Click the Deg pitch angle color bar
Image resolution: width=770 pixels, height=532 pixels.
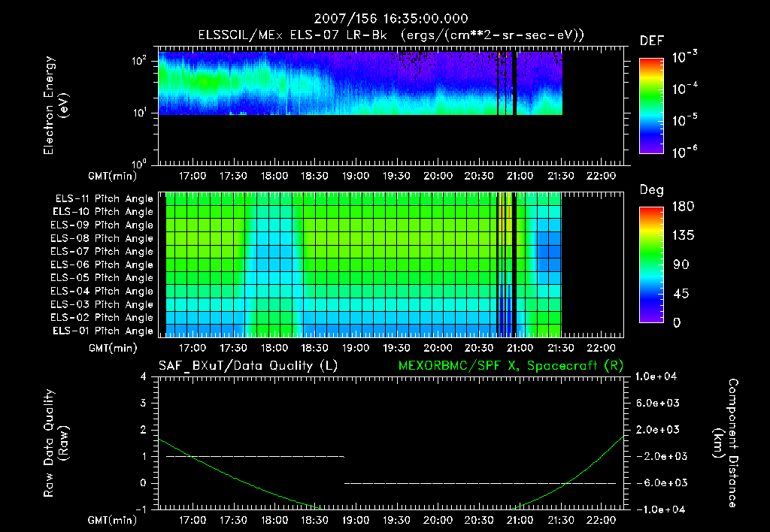(651, 264)
